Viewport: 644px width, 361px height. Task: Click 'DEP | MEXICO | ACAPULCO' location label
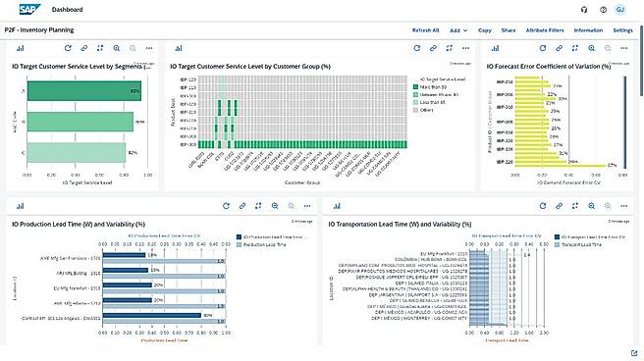tap(420, 312)
